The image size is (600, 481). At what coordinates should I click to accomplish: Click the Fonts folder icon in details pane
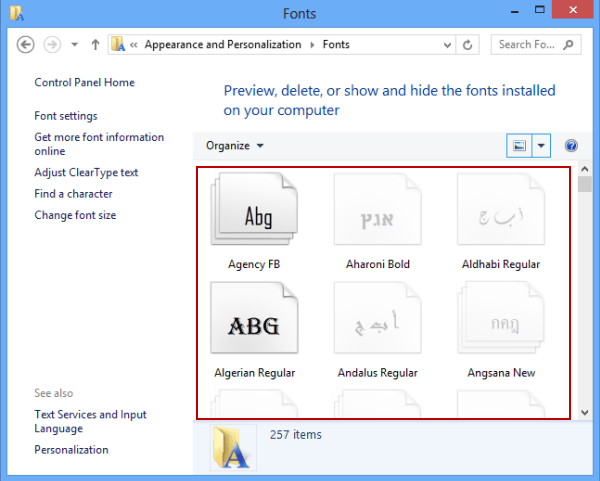pyautogui.click(x=233, y=447)
